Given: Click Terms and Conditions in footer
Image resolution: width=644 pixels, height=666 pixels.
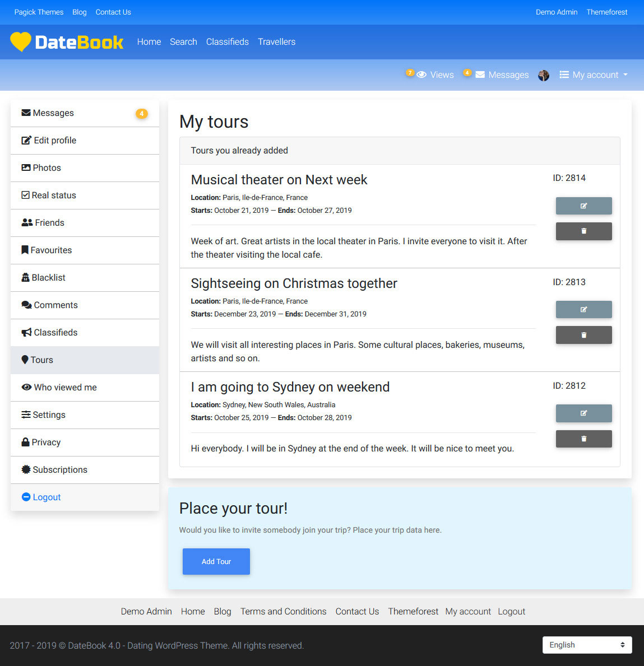Looking at the screenshot, I should (283, 611).
